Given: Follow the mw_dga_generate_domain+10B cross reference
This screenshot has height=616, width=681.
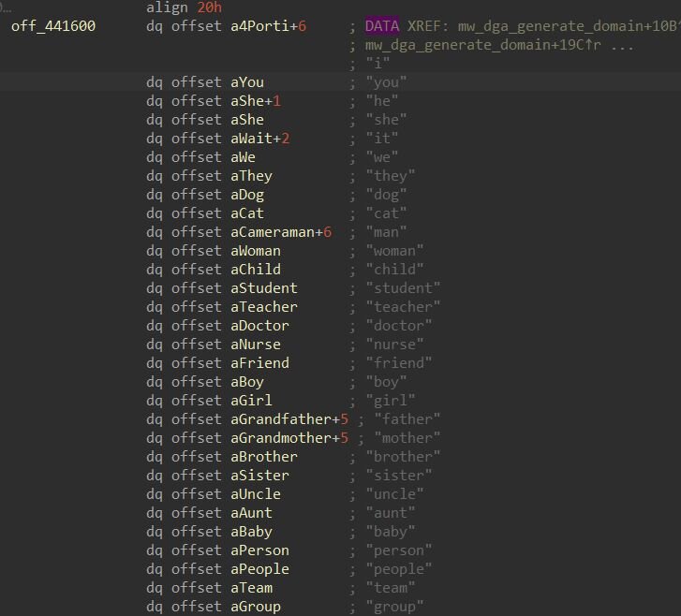Looking at the screenshot, I should 562,26.
